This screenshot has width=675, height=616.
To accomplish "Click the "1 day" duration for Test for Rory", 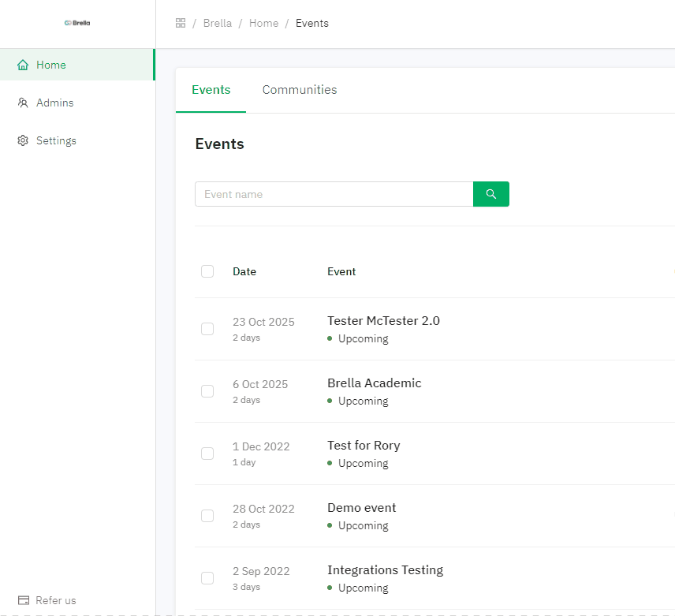I will [x=244, y=462].
